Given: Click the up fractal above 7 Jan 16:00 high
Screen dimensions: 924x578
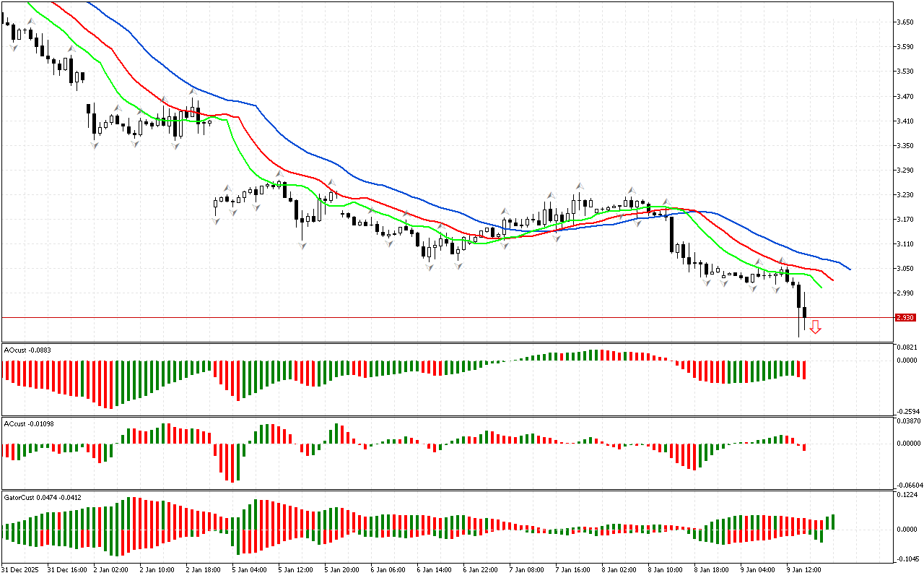Looking at the screenshot, I should (x=579, y=186).
